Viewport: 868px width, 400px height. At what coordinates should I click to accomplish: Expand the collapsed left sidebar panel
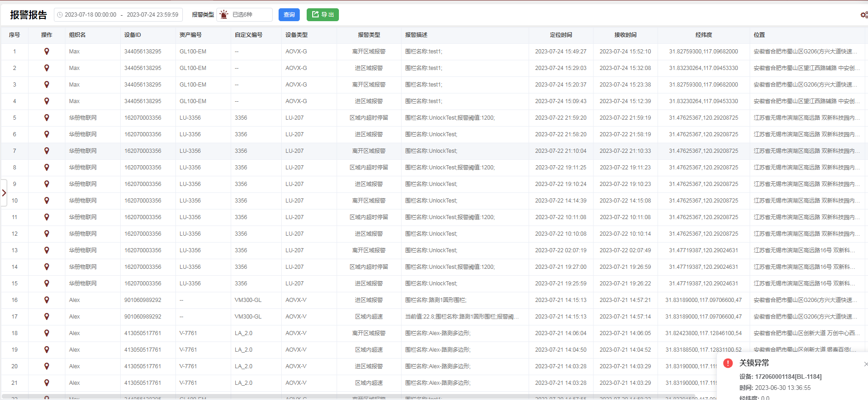click(4, 193)
